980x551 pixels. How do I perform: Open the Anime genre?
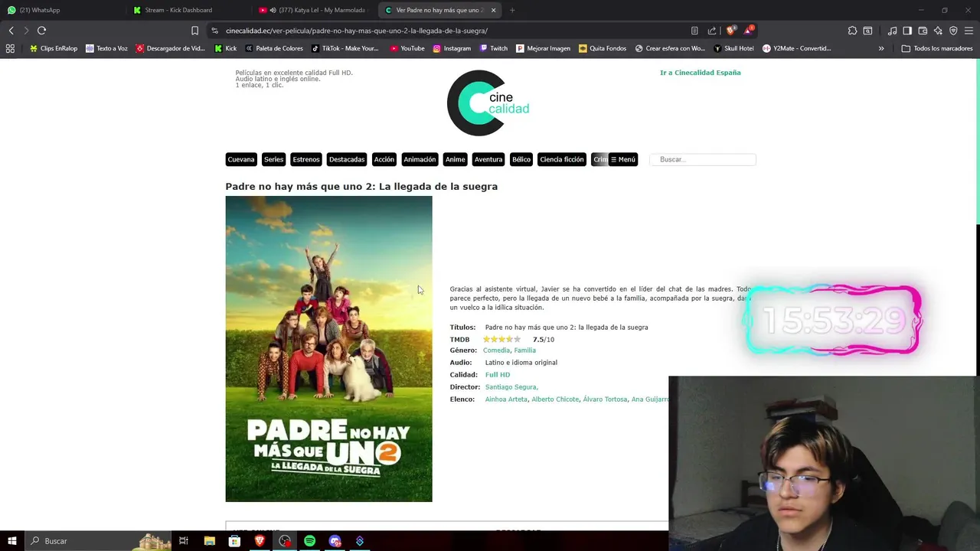(x=455, y=159)
